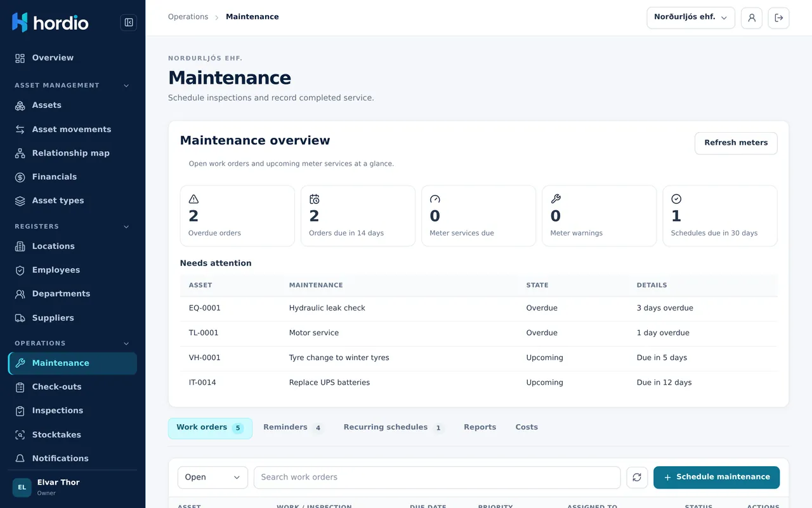Viewport: 812px width, 508px height.
Task: Click the Elvar Thor user name
Action: pos(58,483)
